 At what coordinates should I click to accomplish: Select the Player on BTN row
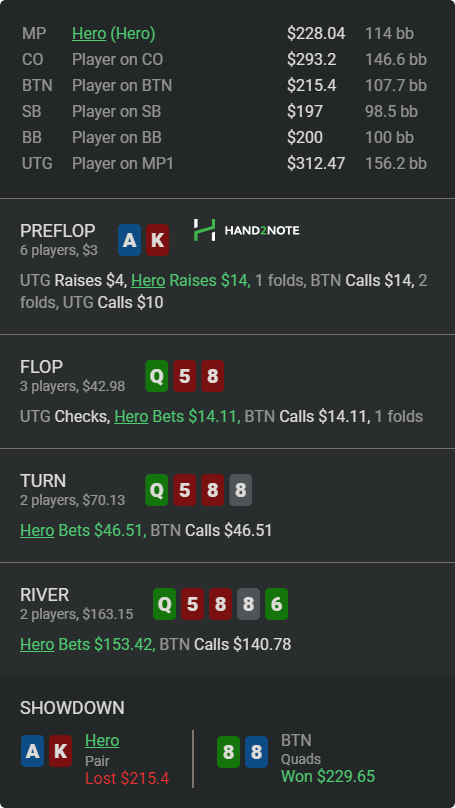pyautogui.click(x=225, y=86)
